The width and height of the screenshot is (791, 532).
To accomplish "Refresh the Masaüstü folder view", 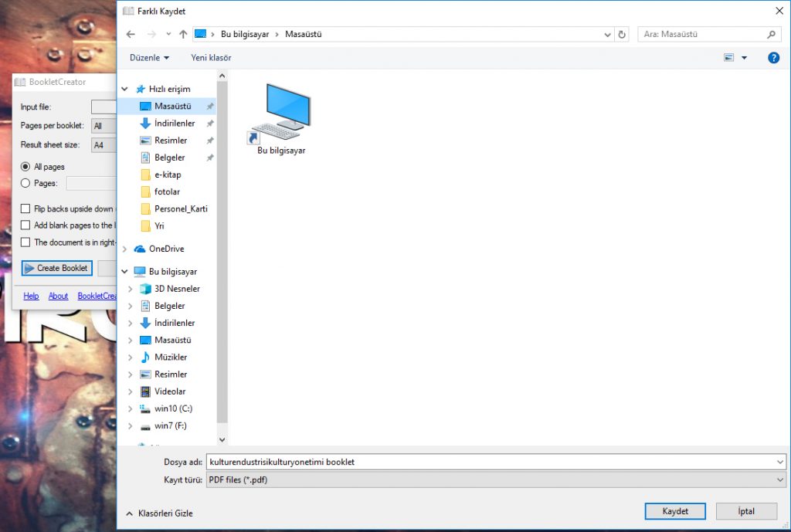I will tap(622, 34).
